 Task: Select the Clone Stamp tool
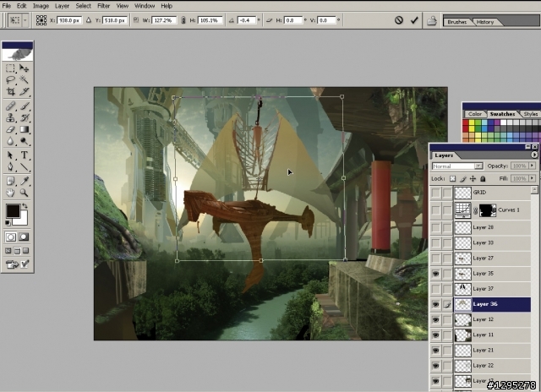tap(10, 118)
